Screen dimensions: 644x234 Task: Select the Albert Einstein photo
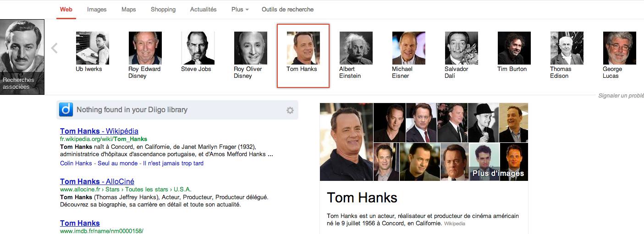[356, 48]
